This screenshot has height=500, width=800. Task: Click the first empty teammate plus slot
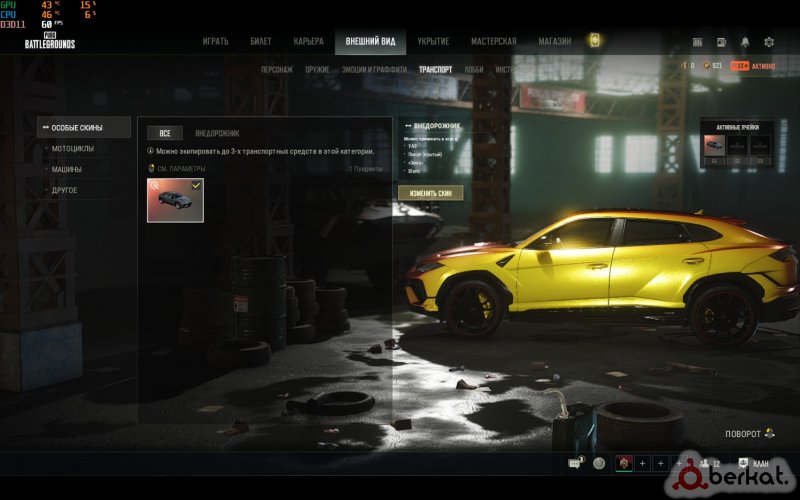643,463
